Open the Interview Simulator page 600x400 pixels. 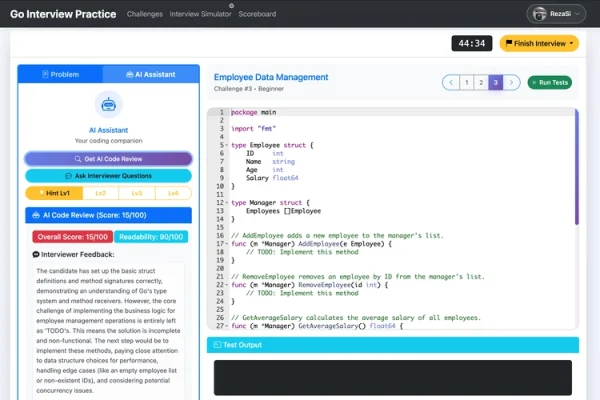pos(201,14)
